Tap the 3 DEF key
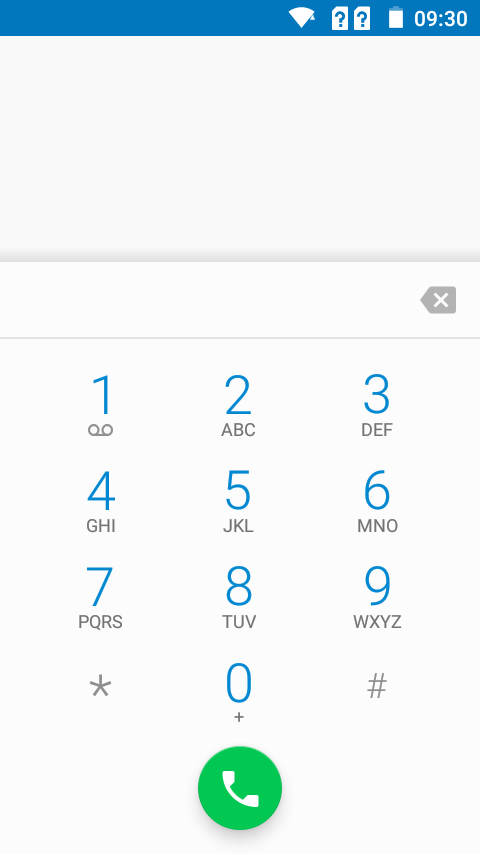Screen dimensions: 480x854 coord(377,405)
